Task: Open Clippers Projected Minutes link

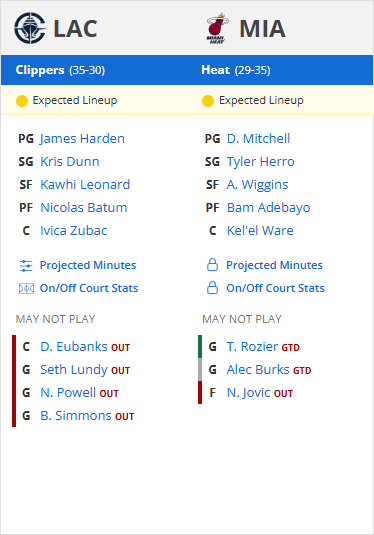Action: pos(88,265)
